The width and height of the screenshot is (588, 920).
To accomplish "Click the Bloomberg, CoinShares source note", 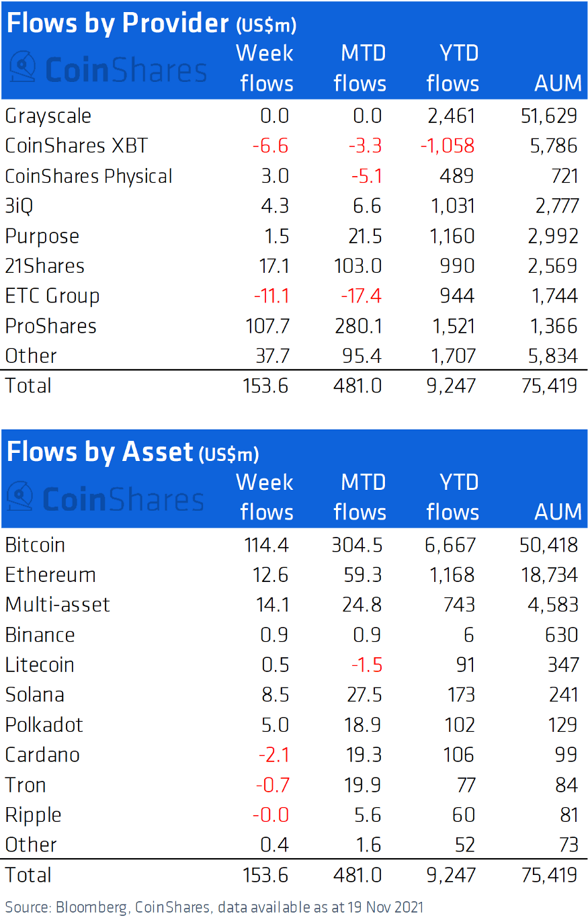I will (214, 907).
